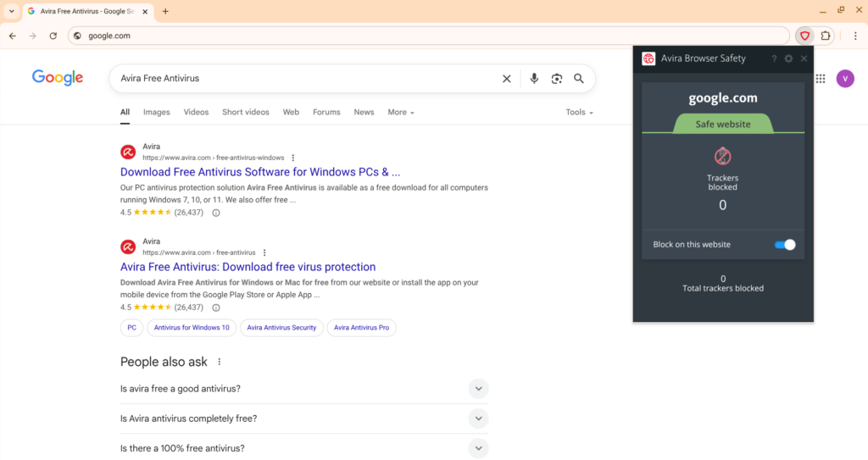Click the Avira favicon of second result

tap(128, 247)
